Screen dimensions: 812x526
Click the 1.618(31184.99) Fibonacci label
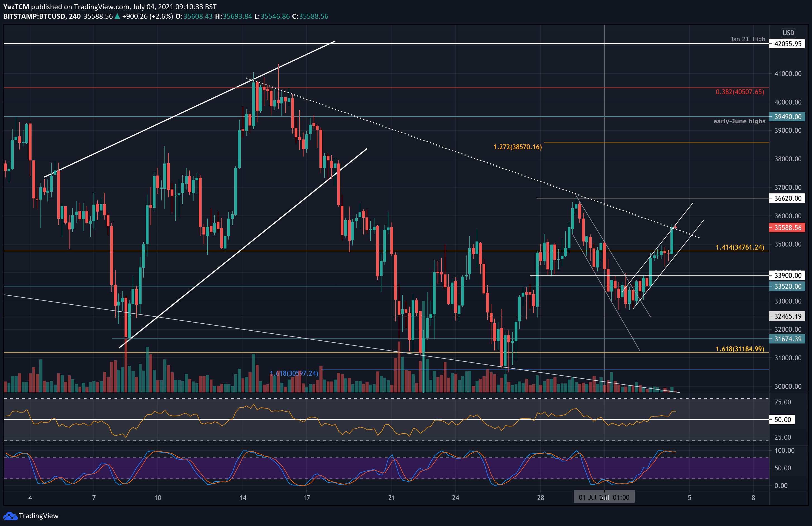740,349
